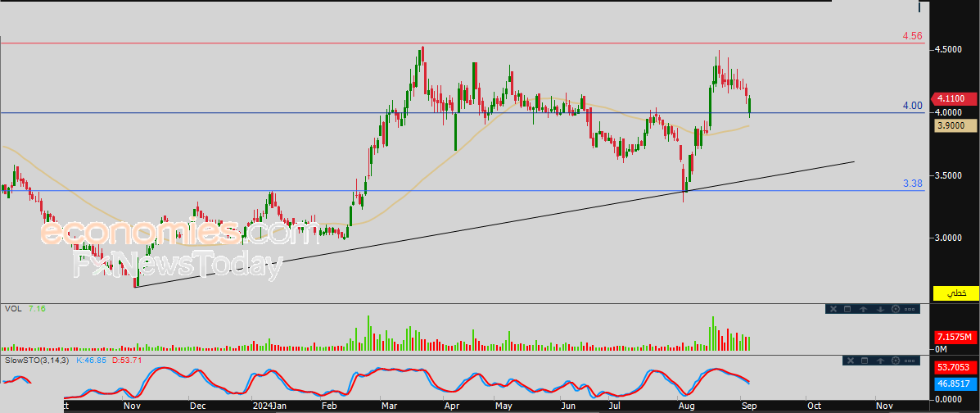Image resolution: width=980 pixels, height=413 pixels.
Task: Open more options for SlowSTO panel
Action: tap(910, 361)
